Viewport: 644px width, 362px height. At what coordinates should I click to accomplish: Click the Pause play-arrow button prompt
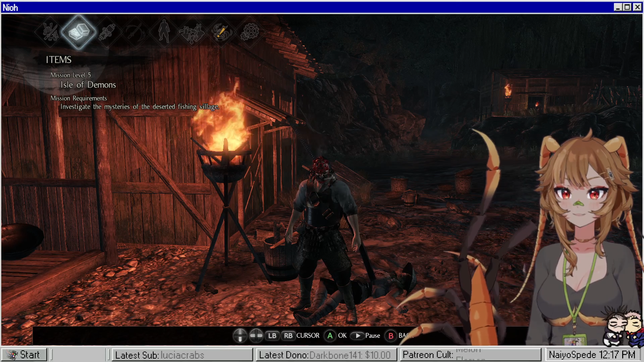point(358,336)
